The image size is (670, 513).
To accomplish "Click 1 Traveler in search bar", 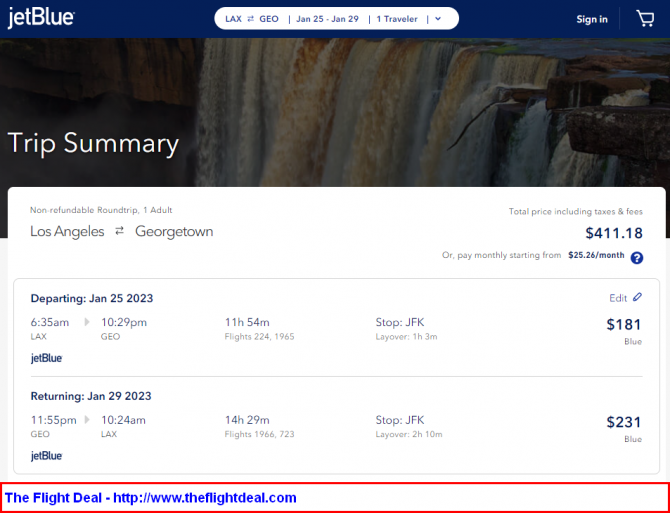I will [397, 19].
